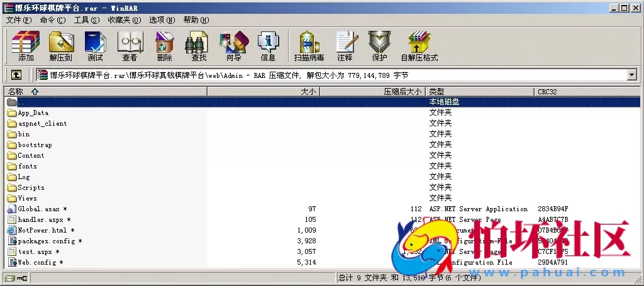The image size is (644, 286).
Task: Open the 命令(C) menu
Action: click(53, 20)
